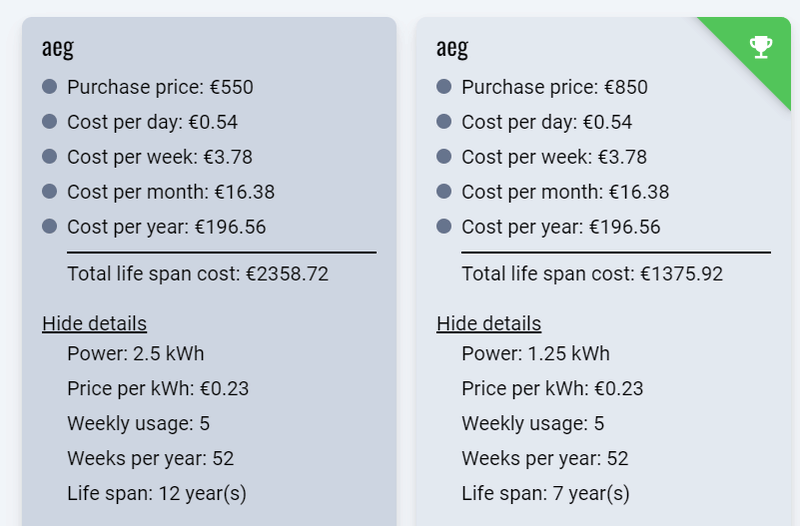Click the right card's Cost per week bullet
The height and width of the screenshot is (526, 800).
[x=444, y=157]
